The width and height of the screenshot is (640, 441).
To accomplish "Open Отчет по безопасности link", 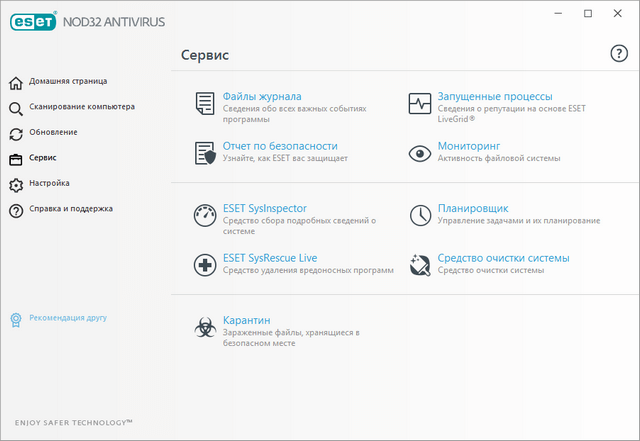I will pyautogui.click(x=280, y=146).
